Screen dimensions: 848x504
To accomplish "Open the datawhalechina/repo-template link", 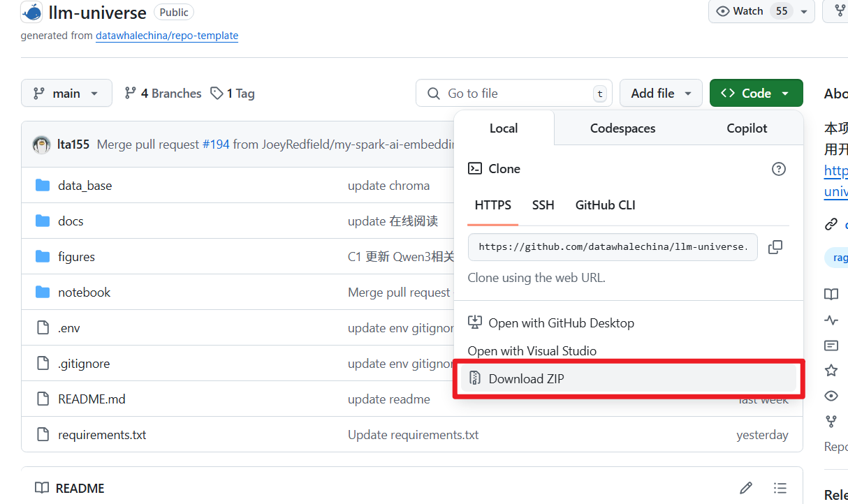I will pyautogui.click(x=167, y=35).
